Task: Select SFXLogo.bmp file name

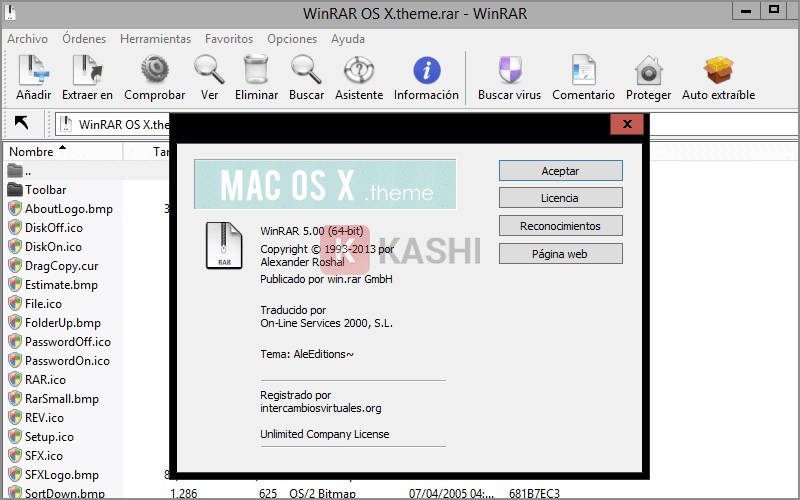Action: (x=62, y=474)
